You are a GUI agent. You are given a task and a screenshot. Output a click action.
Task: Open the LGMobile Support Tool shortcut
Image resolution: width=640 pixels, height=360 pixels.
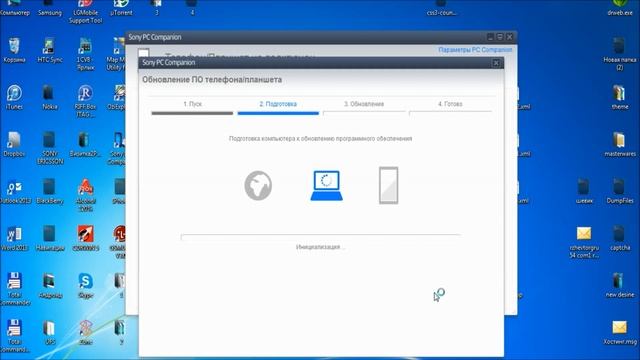[85, 12]
